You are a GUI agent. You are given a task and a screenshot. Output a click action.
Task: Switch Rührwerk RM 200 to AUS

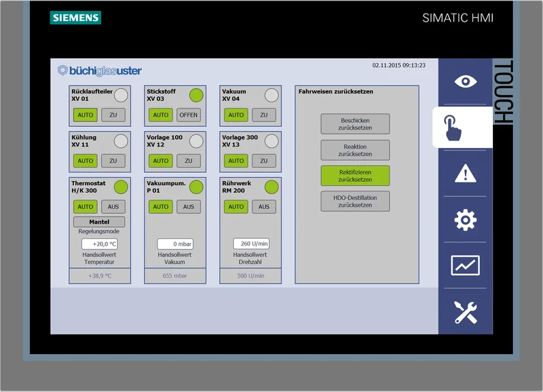pyautogui.click(x=264, y=207)
